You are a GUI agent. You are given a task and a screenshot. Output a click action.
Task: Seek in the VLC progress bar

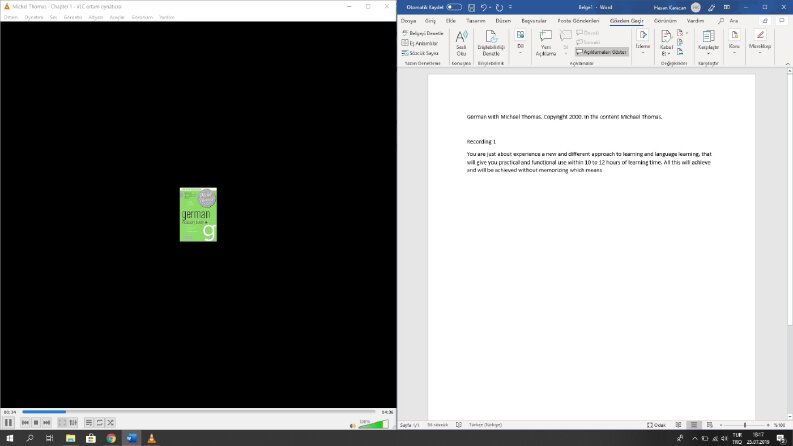point(199,412)
